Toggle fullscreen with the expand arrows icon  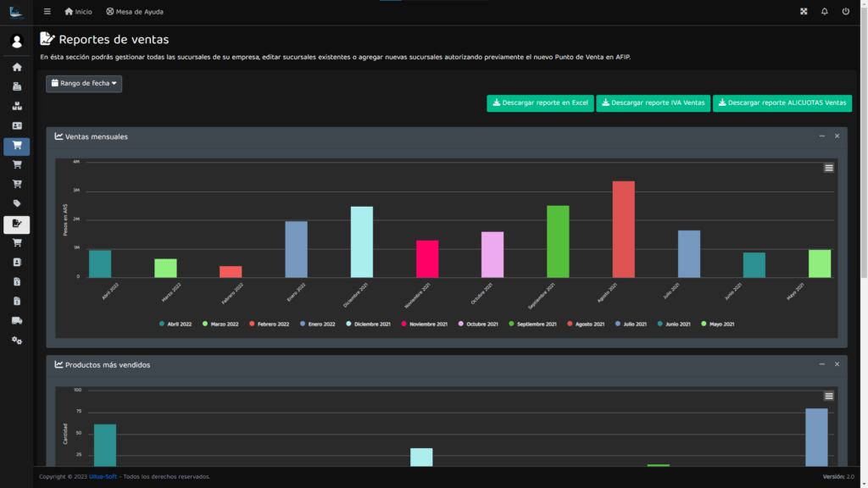click(x=804, y=12)
